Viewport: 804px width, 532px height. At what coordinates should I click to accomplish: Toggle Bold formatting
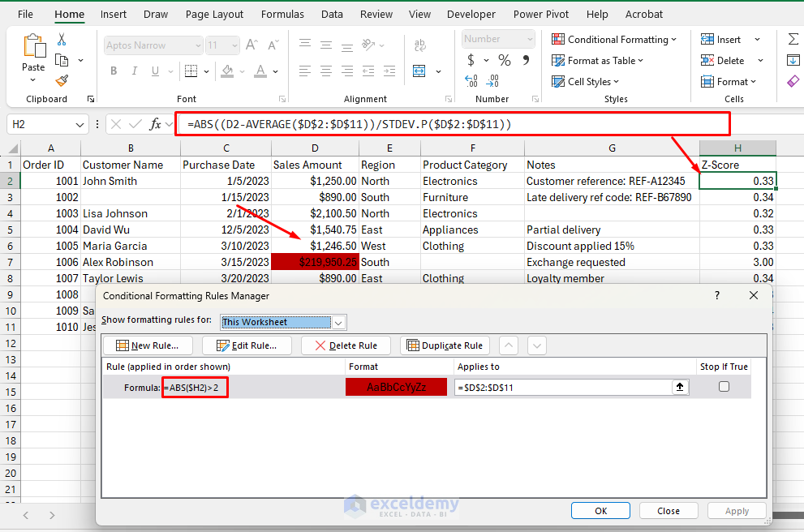pos(114,71)
